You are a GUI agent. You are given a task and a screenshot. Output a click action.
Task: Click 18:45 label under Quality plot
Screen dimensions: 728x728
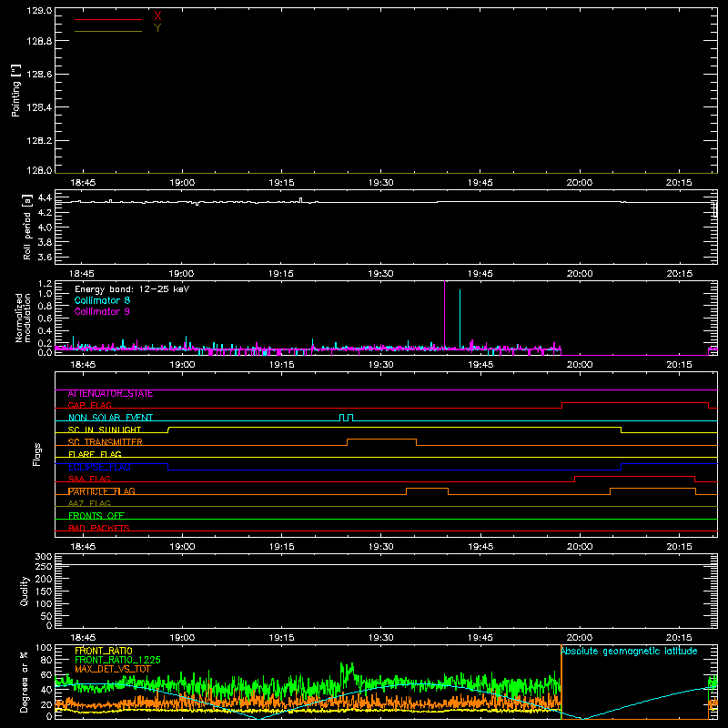click(83, 638)
